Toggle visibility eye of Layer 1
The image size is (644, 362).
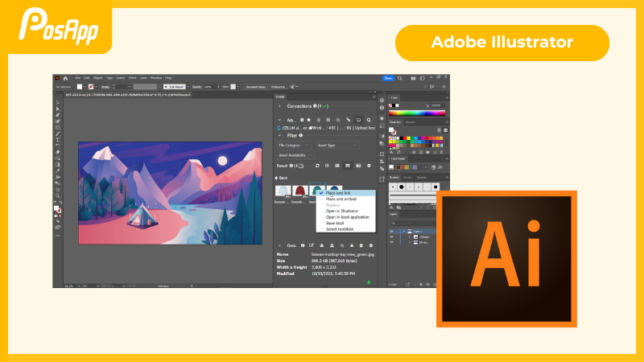(391, 232)
